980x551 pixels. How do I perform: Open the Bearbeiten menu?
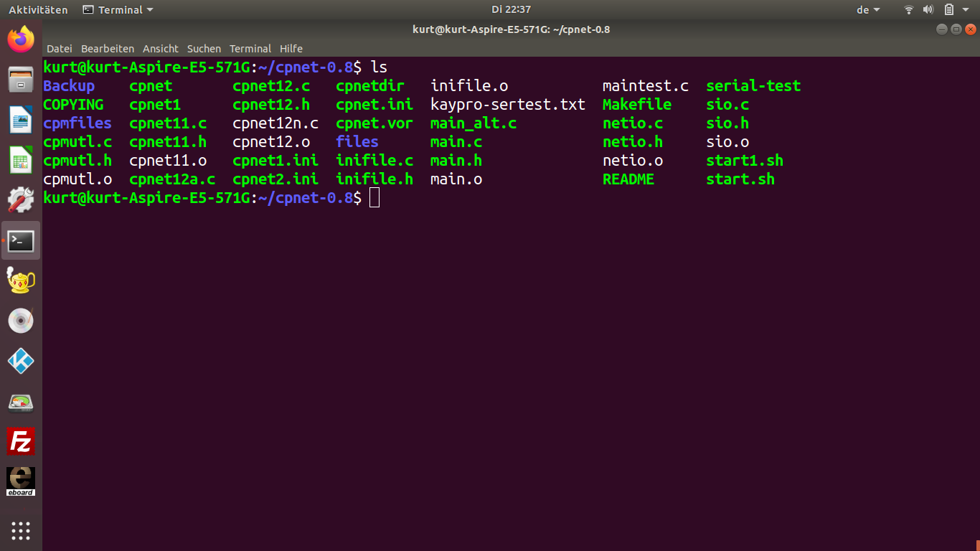pos(108,49)
